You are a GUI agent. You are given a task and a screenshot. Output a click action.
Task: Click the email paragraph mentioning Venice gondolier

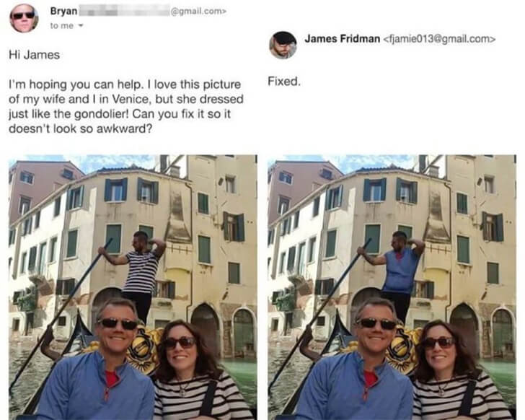[126, 106]
